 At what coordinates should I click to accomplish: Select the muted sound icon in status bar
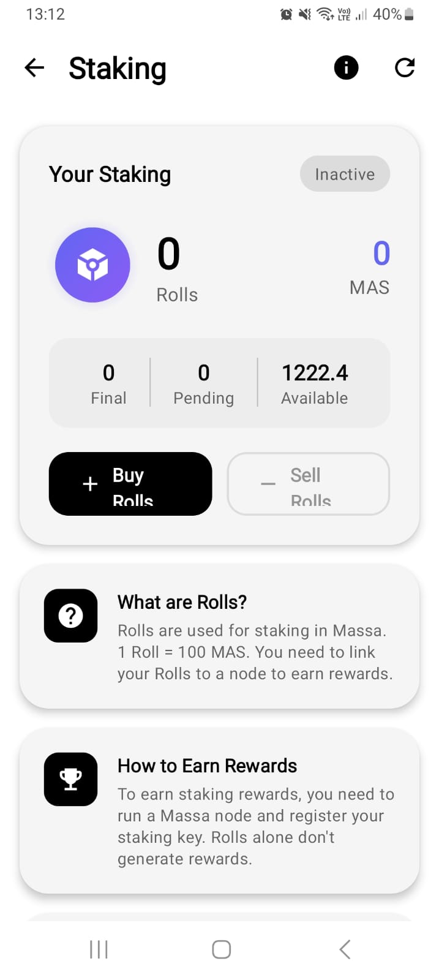pyautogui.click(x=304, y=13)
